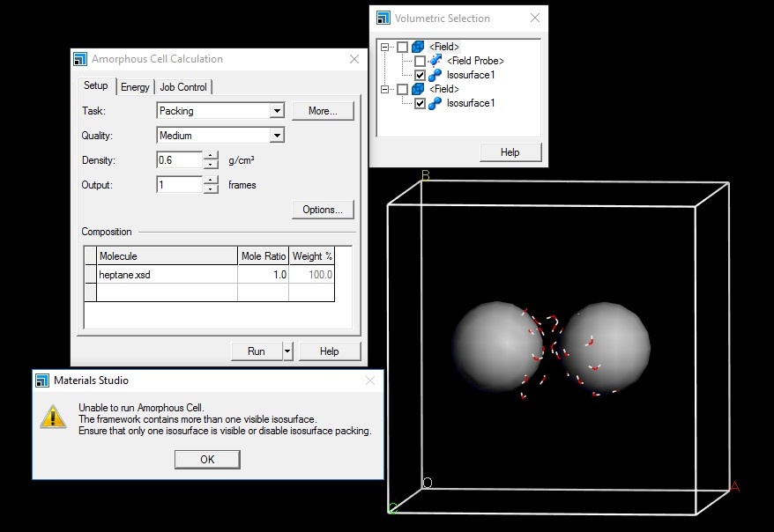Close the Volumetric Selection window
This screenshot has height=532, width=774.
(534, 18)
